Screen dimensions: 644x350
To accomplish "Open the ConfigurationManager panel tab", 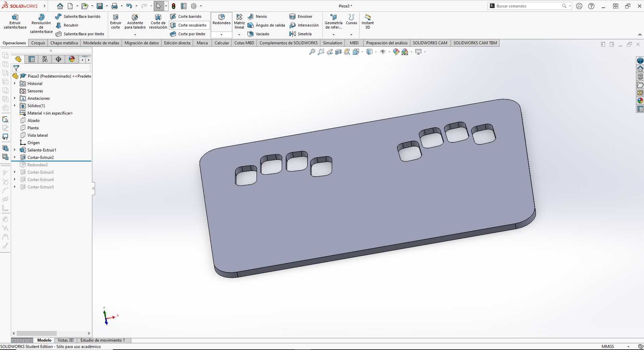I will click(45, 59).
